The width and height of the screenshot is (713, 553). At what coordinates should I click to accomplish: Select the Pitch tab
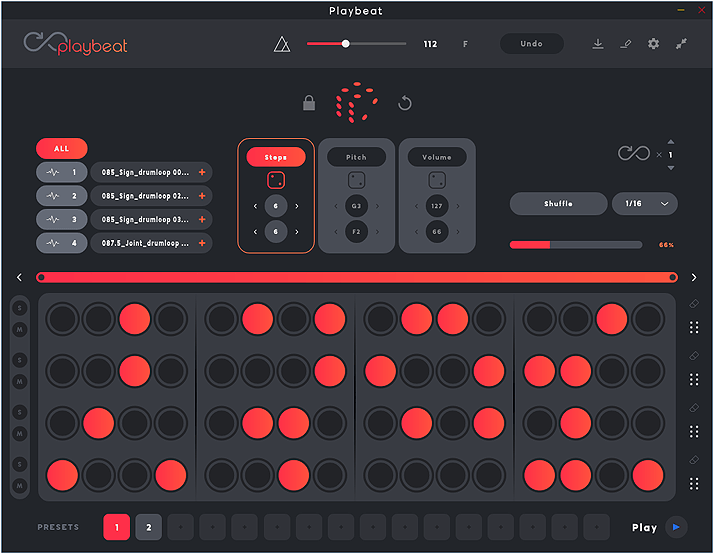(356, 157)
